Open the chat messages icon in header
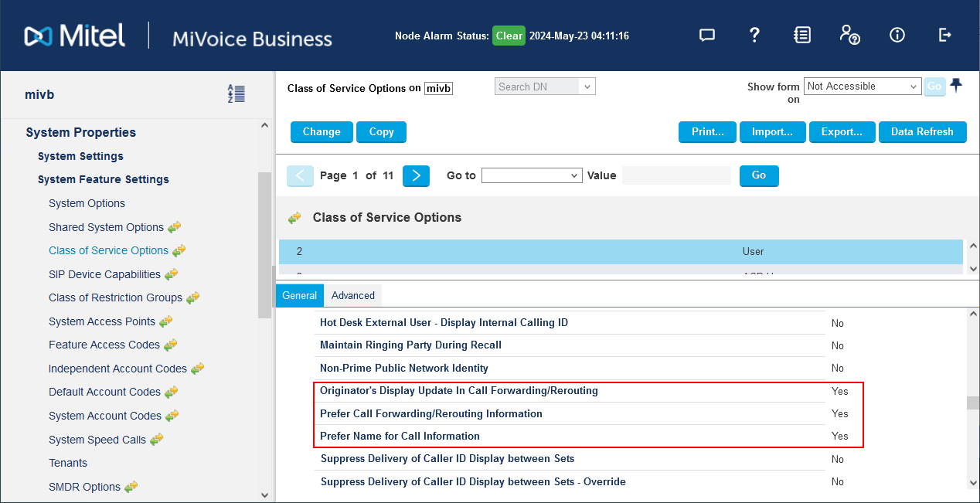This screenshot has width=980, height=503. 706,35
